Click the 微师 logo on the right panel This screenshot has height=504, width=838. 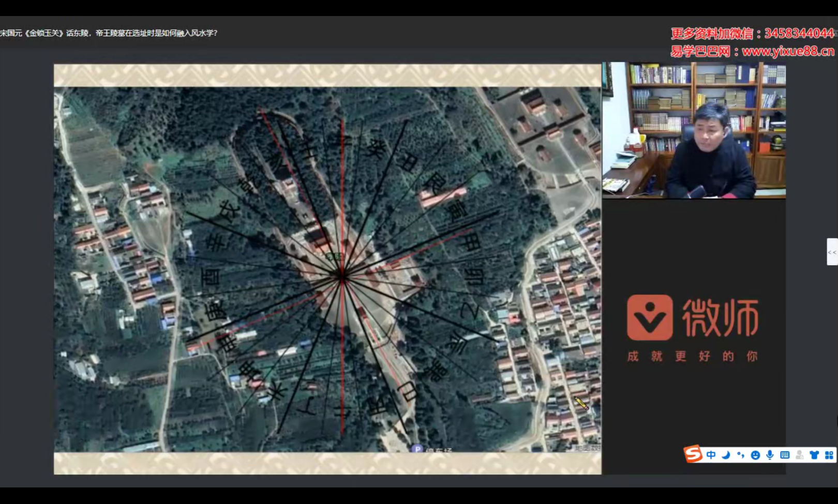click(x=693, y=317)
